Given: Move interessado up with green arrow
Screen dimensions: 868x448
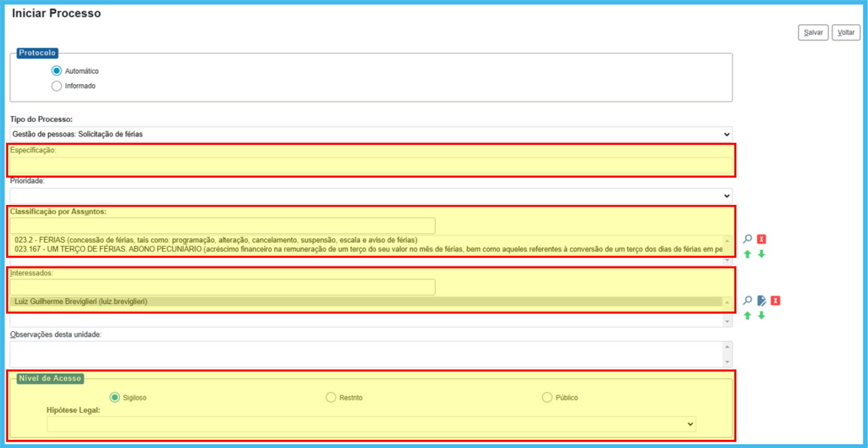Looking at the screenshot, I should (747, 316).
